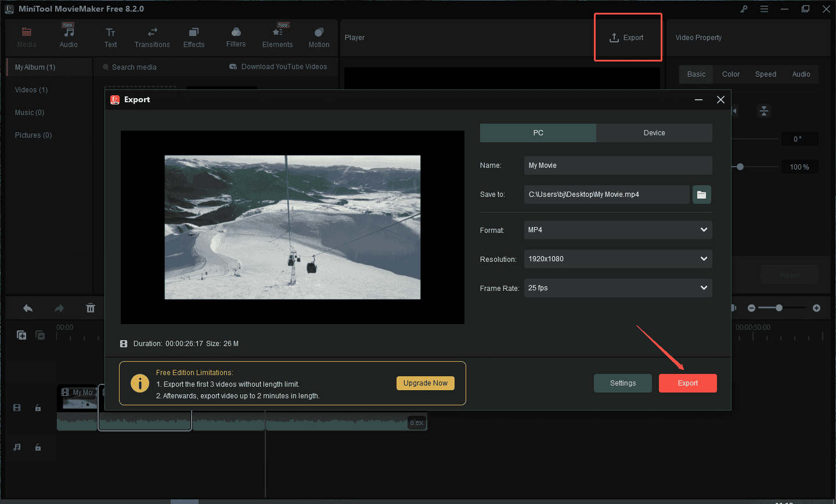836x504 pixels.
Task: Open the Text tool tab
Action: click(110, 38)
